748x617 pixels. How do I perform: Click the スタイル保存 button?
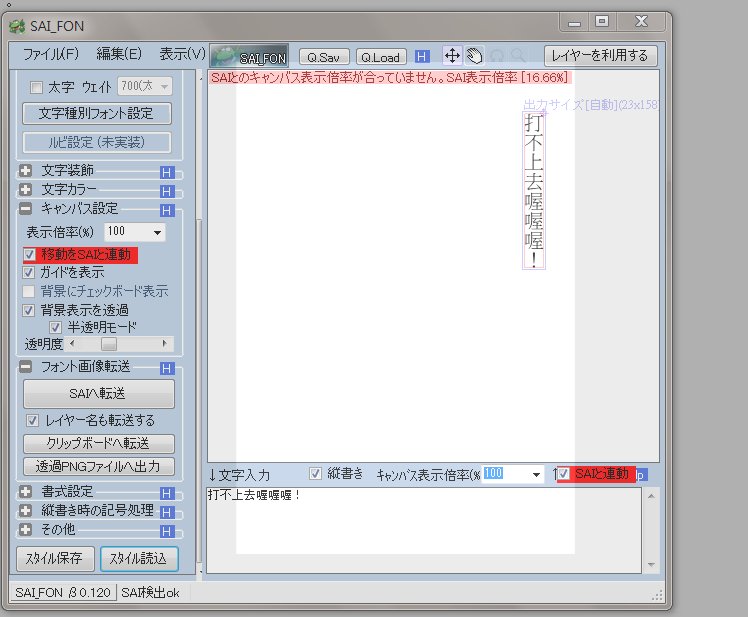coord(55,558)
